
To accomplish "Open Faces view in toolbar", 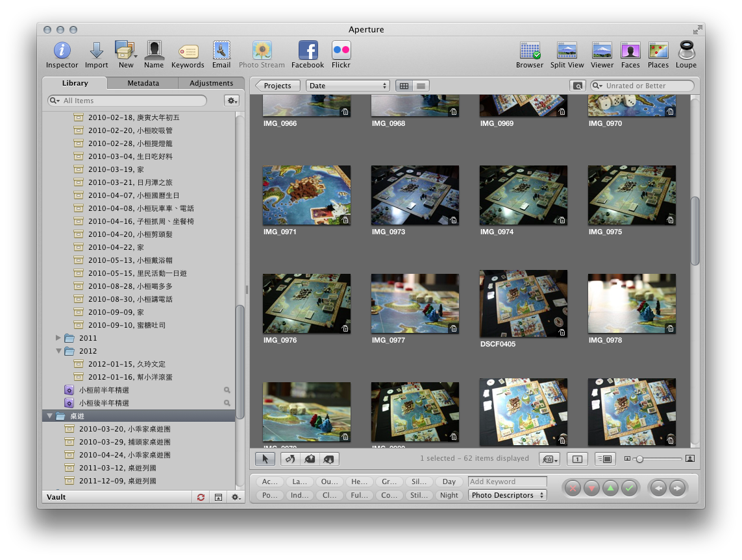I will click(x=630, y=51).
